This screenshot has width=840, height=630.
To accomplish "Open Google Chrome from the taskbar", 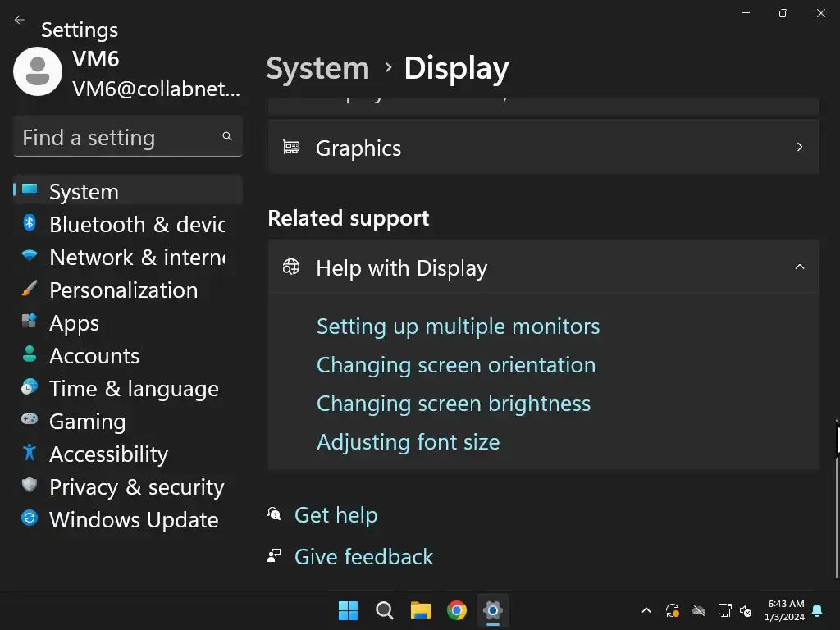I will [x=457, y=610].
